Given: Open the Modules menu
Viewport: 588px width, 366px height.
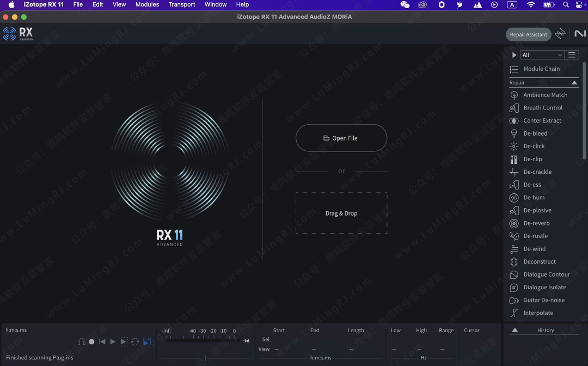Looking at the screenshot, I should (x=147, y=4).
